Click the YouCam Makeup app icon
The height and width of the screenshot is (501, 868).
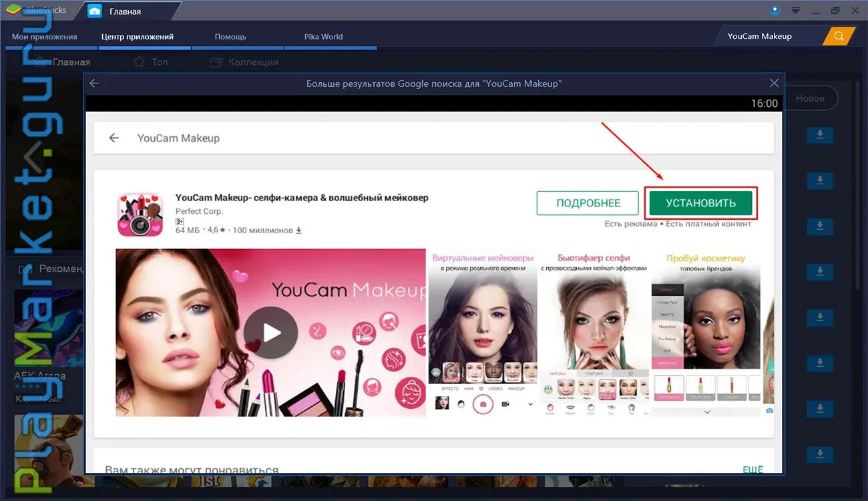point(140,214)
